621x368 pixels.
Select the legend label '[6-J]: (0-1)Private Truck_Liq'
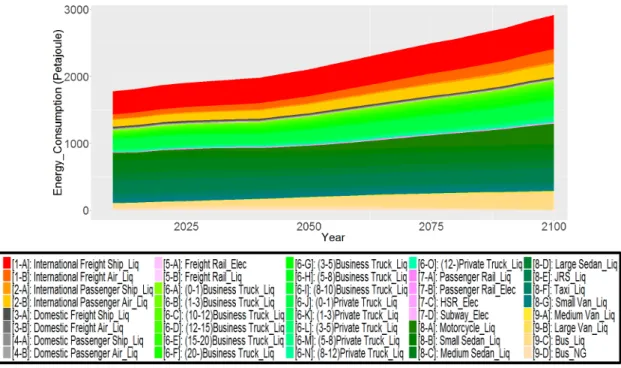(x=346, y=302)
